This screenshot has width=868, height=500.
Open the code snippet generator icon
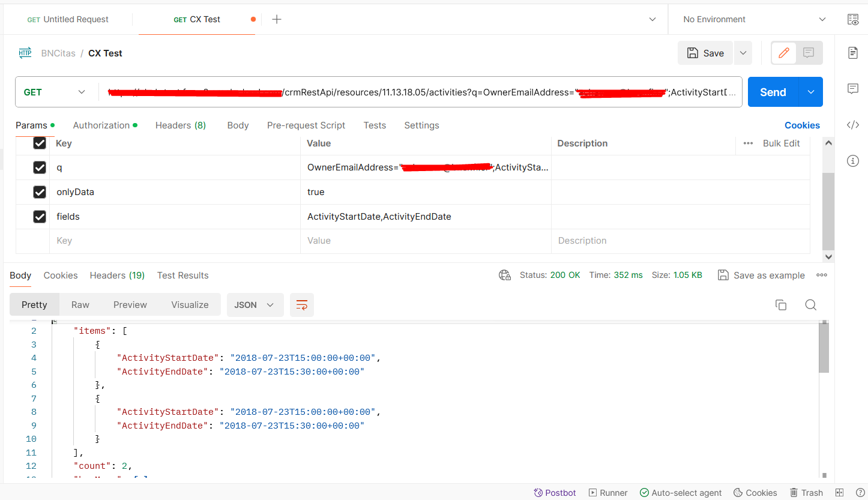[853, 125]
